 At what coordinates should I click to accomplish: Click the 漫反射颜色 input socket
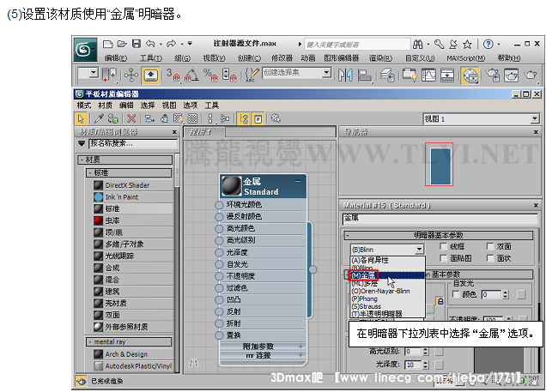tap(219, 217)
